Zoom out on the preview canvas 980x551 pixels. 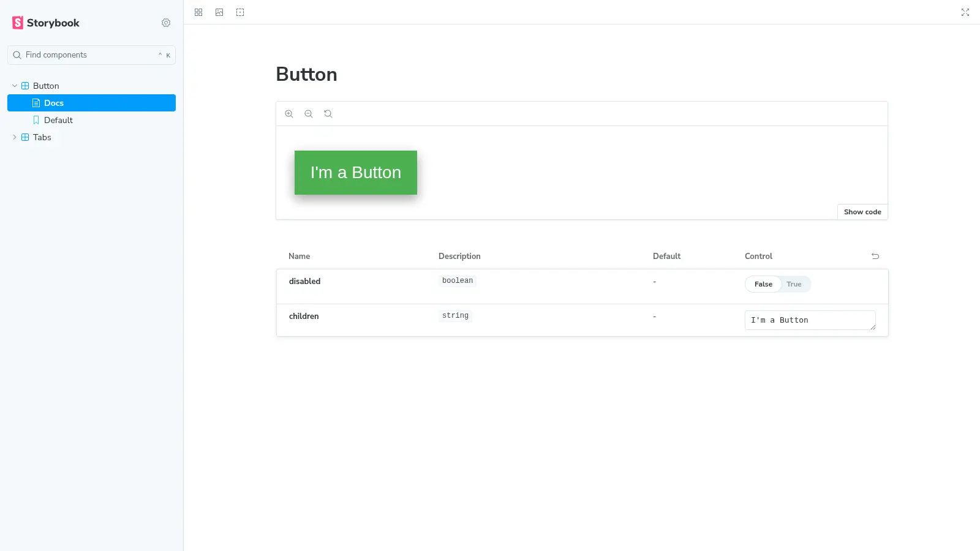309,114
